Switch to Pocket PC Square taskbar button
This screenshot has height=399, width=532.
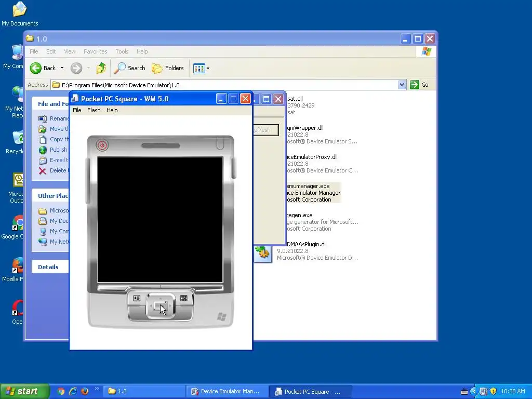click(x=310, y=391)
